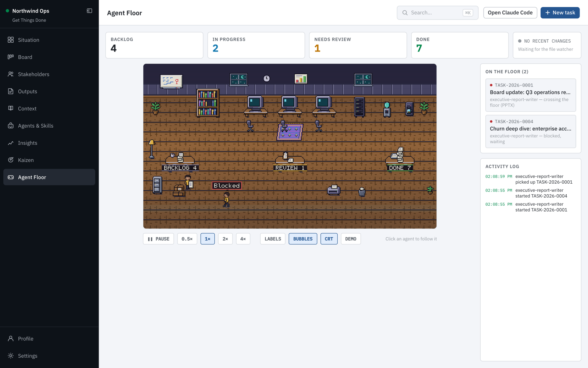The height and width of the screenshot is (368, 588).
Task: Click the Agents & Skills sidebar label
Action: pos(36,126)
